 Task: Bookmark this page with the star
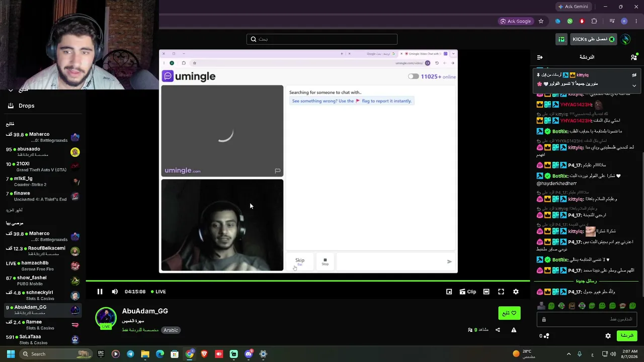tap(541, 21)
